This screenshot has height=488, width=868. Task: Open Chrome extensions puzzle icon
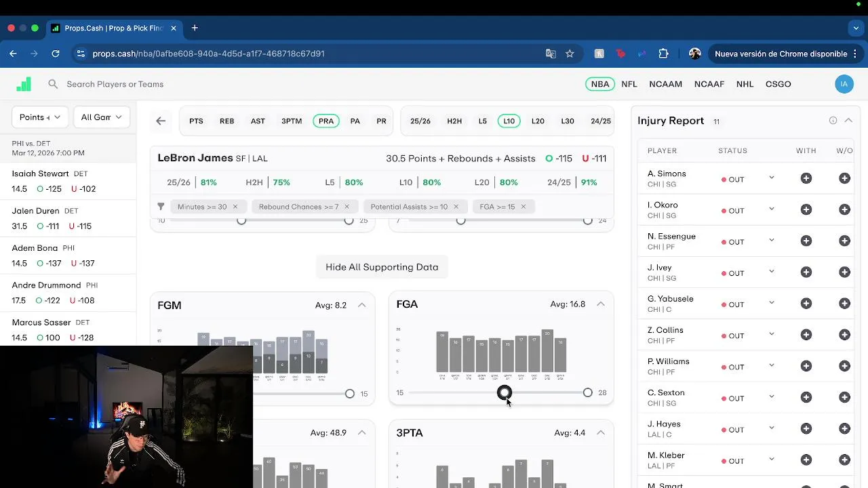coord(663,54)
